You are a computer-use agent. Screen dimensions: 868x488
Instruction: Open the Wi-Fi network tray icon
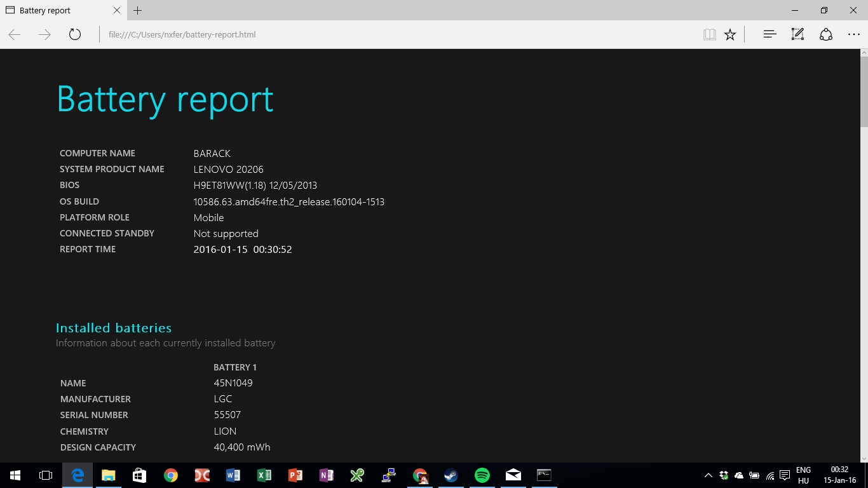pos(770,475)
